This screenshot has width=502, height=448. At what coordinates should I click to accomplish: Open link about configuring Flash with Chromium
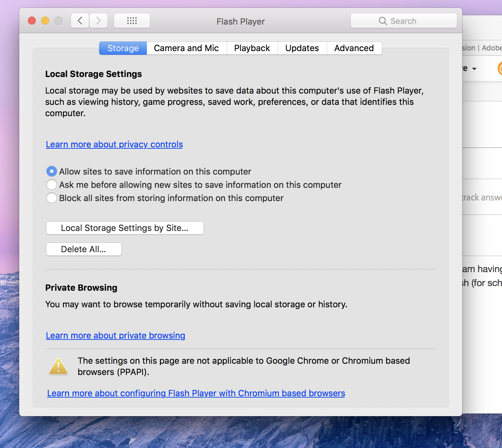196,393
